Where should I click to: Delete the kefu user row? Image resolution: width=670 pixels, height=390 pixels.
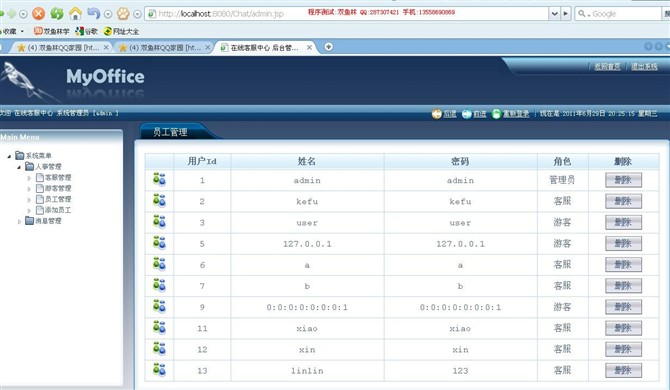[623, 201]
